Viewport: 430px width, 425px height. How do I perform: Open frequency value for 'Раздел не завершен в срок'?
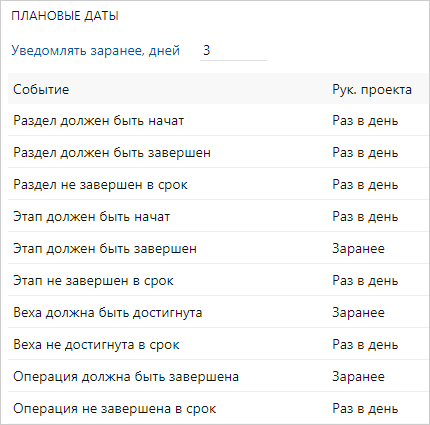point(365,184)
